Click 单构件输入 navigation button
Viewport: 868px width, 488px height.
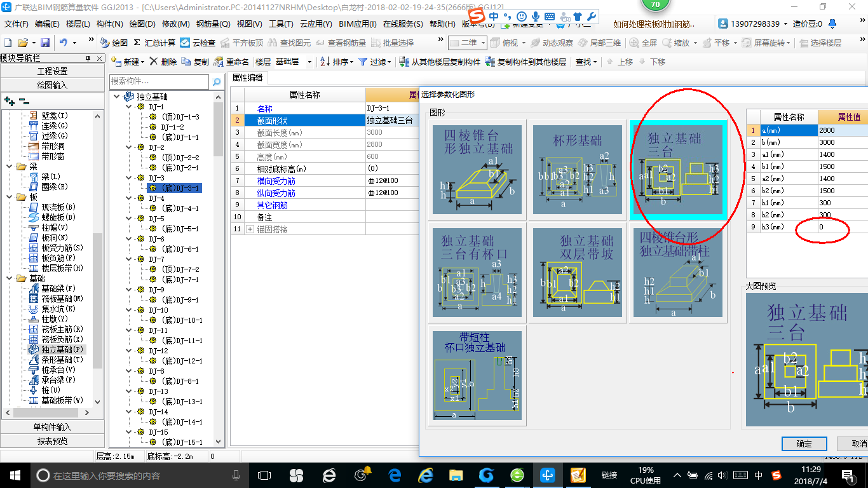point(53,427)
